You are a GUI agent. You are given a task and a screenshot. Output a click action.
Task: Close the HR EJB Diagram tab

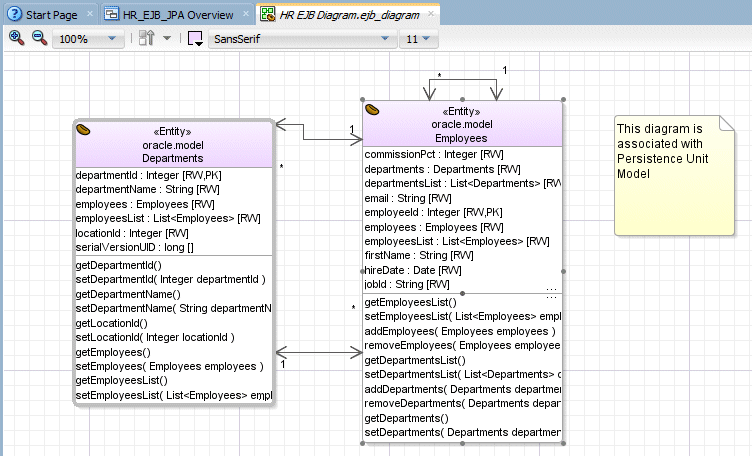coord(431,14)
